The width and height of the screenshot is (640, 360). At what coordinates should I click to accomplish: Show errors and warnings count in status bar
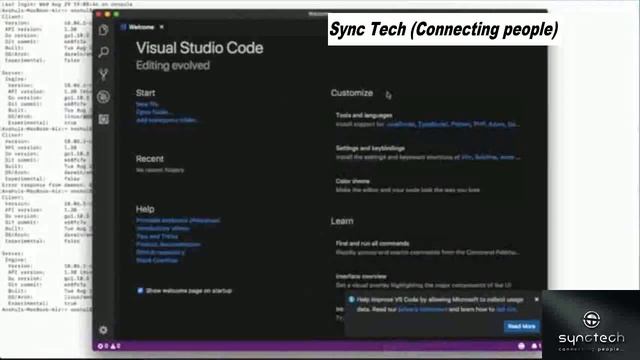pyautogui.click(x=109, y=346)
